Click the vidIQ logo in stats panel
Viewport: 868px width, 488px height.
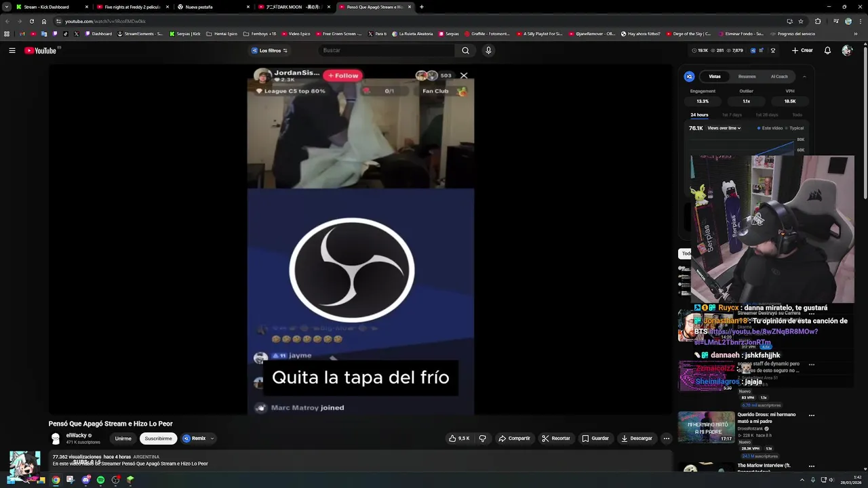click(689, 77)
